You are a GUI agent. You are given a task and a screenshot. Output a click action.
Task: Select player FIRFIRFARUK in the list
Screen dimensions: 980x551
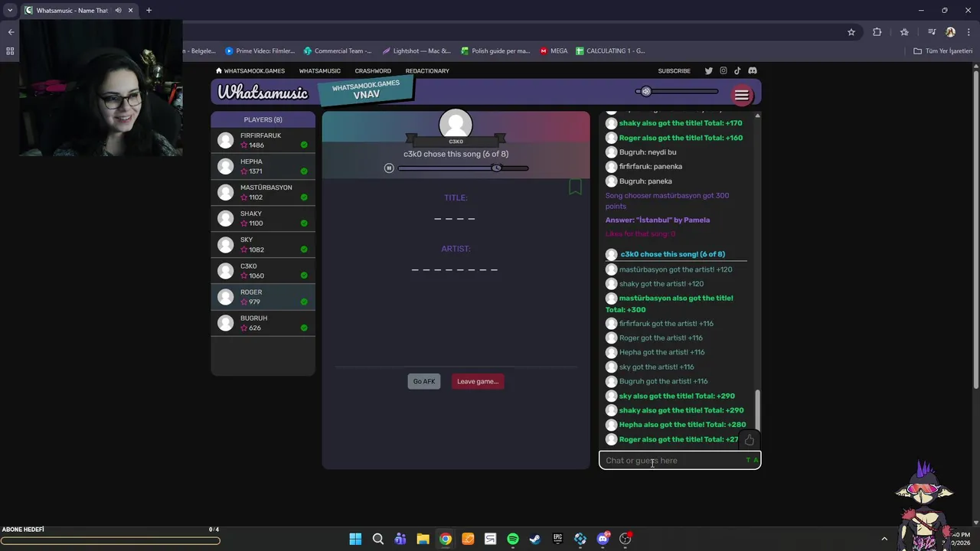point(263,140)
